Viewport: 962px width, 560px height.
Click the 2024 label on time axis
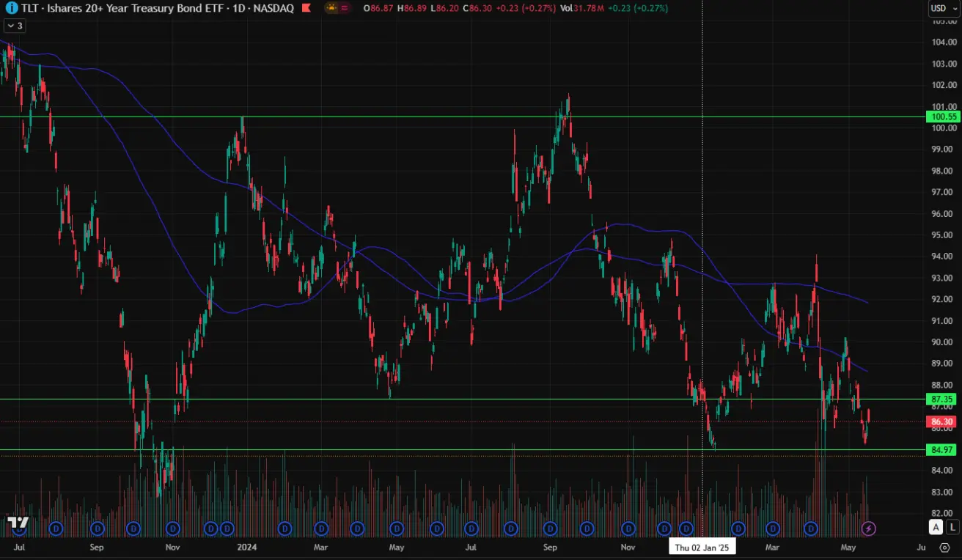click(246, 547)
